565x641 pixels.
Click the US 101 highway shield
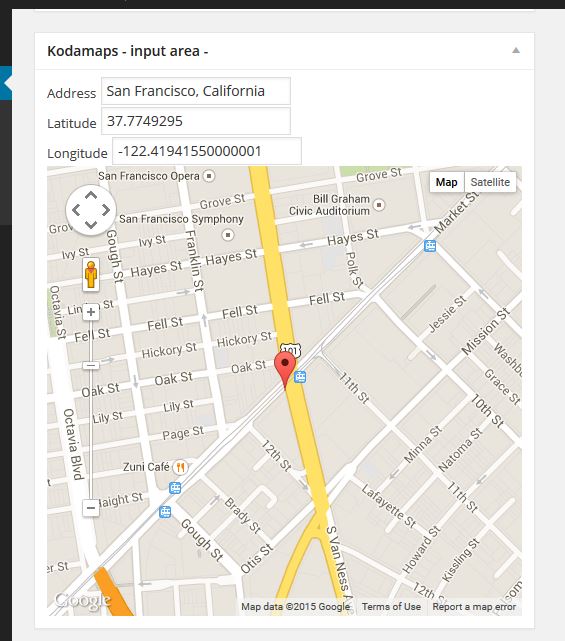291,350
